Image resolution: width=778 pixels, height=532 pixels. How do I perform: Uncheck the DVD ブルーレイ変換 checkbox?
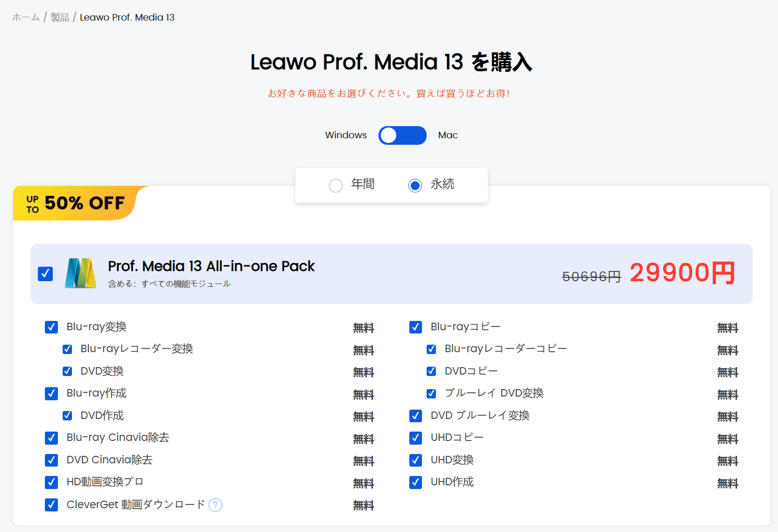pyautogui.click(x=415, y=416)
